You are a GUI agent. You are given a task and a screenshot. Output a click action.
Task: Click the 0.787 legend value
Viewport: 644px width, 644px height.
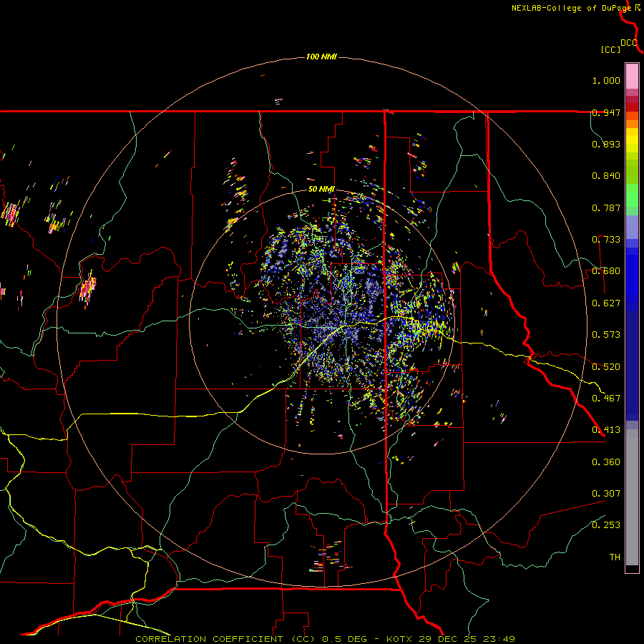(x=606, y=208)
